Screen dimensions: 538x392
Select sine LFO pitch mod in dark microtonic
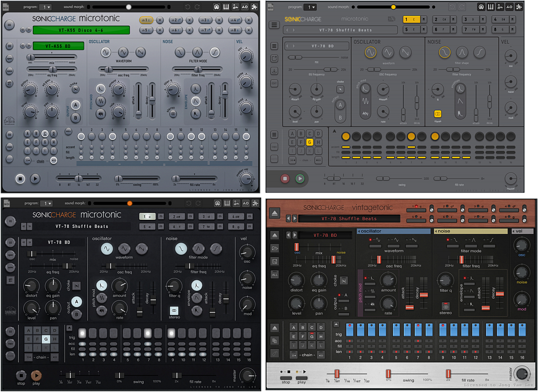coord(102,298)
